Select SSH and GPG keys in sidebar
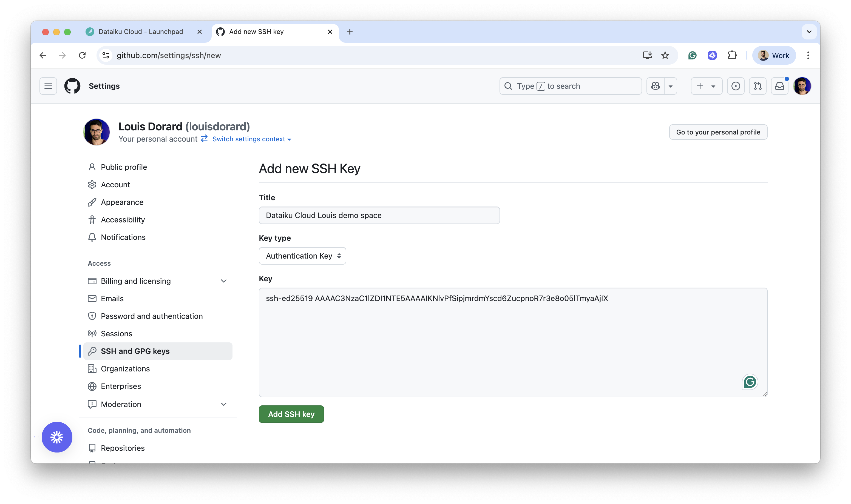The width and height of the screenshot is (851, 504). pyautogui.click(x=158, y=351)
